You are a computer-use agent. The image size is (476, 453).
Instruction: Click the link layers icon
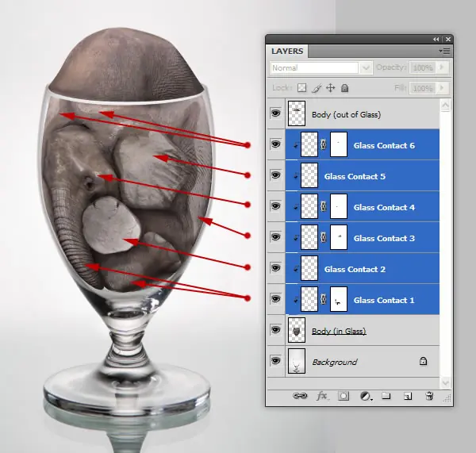pyautogui.click(x=300, y=396)
